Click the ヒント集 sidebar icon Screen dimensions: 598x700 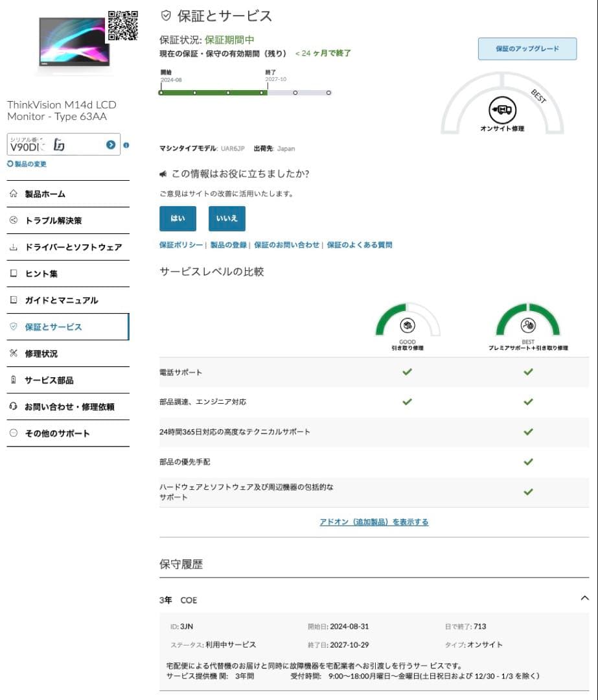click(12, 274)
